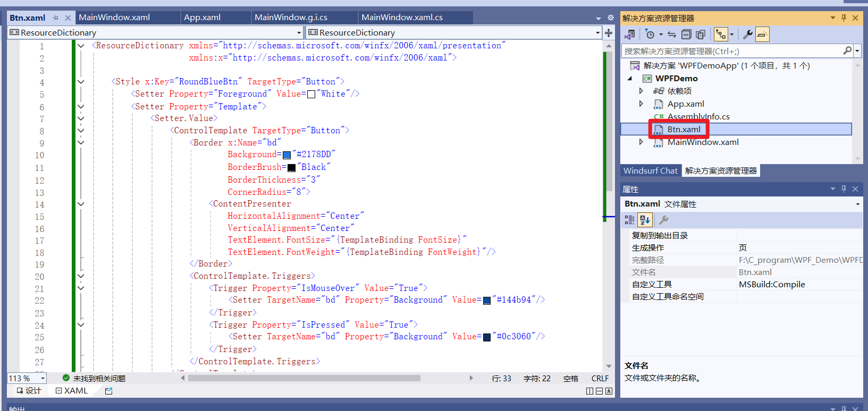Open the App.xaml editor tab
This screenshot has width=868, height=411.
point(202,18)
